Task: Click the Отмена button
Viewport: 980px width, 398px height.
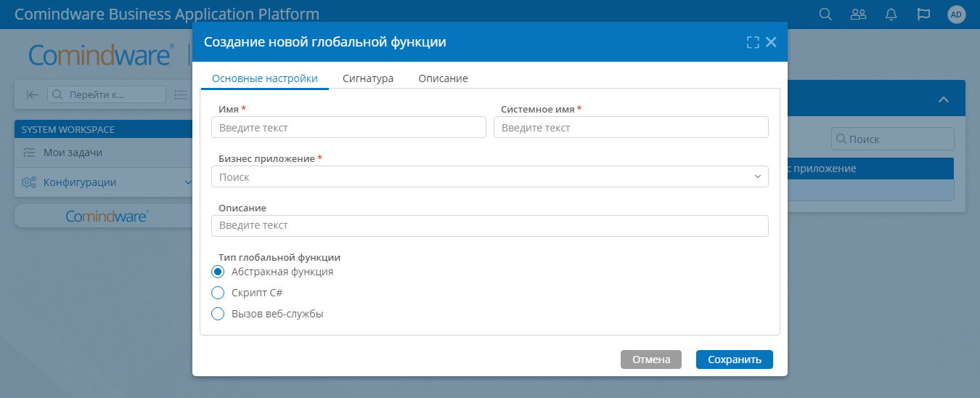Action: (x=650, y=360)
